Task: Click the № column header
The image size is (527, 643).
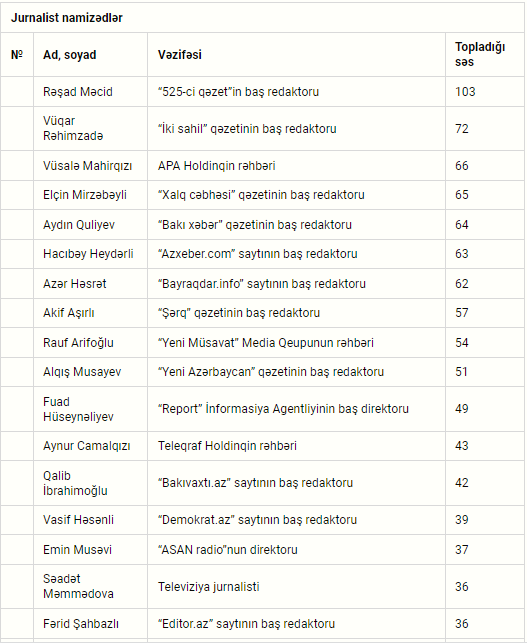Action: pyautogui.click(x=17, y=55)
